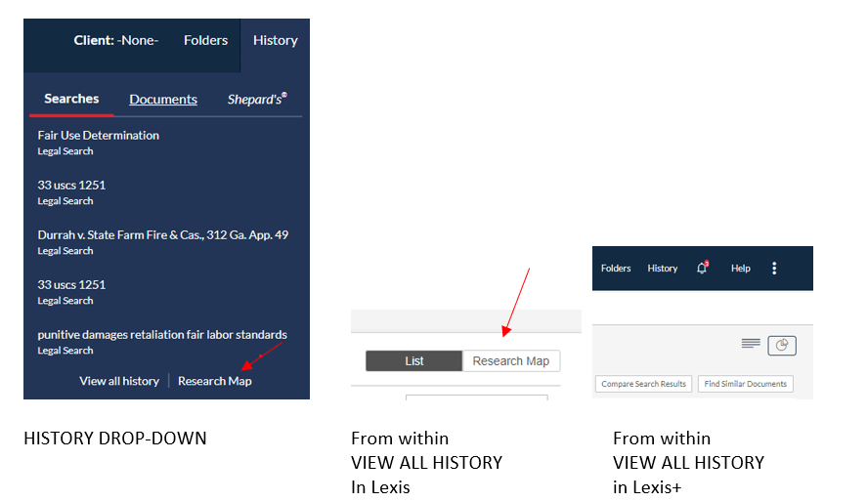
Task: Switch to Research Map toggle button
Action: [511, 361]
